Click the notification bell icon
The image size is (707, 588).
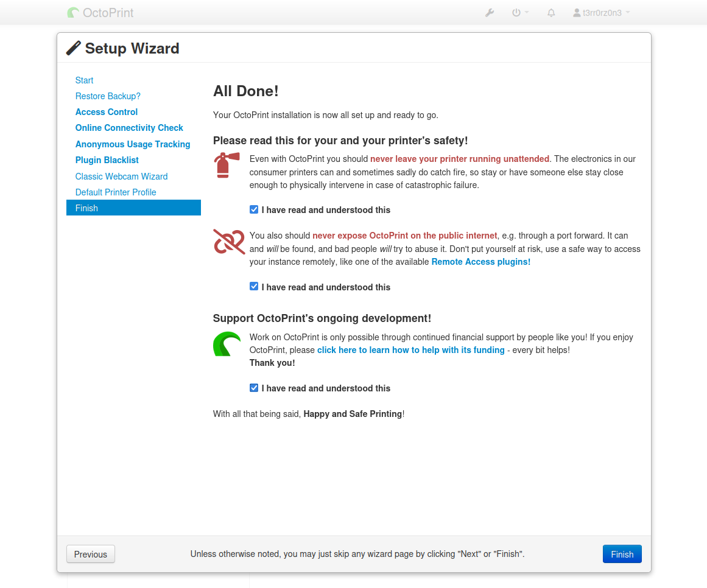pyautogui.click(x=551, y=12)
